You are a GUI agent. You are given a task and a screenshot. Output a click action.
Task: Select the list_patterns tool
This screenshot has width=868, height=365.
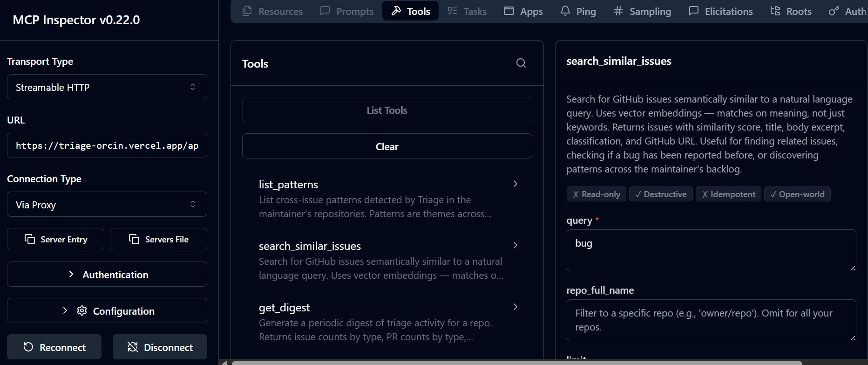coord(387,199)
